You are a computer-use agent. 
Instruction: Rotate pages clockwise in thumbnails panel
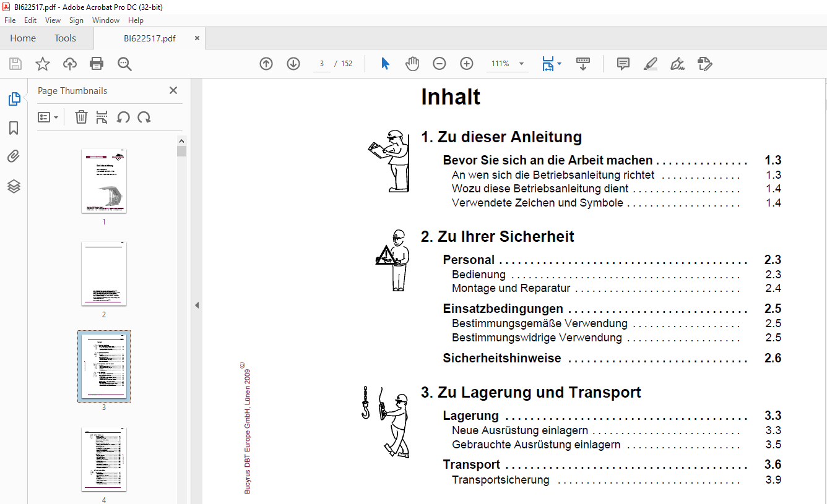[144, 117]
